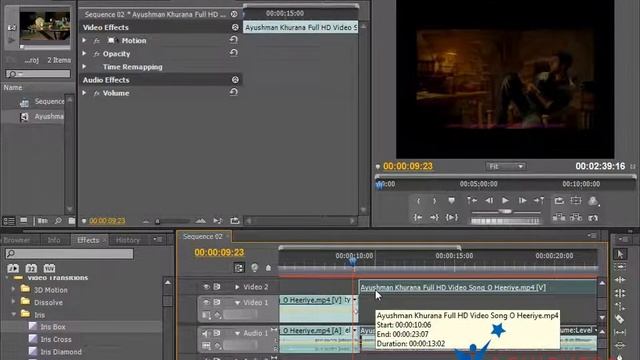640x360 pixels.
Task: Play the Program monitor preview
Action: click(x=505, y=200)
